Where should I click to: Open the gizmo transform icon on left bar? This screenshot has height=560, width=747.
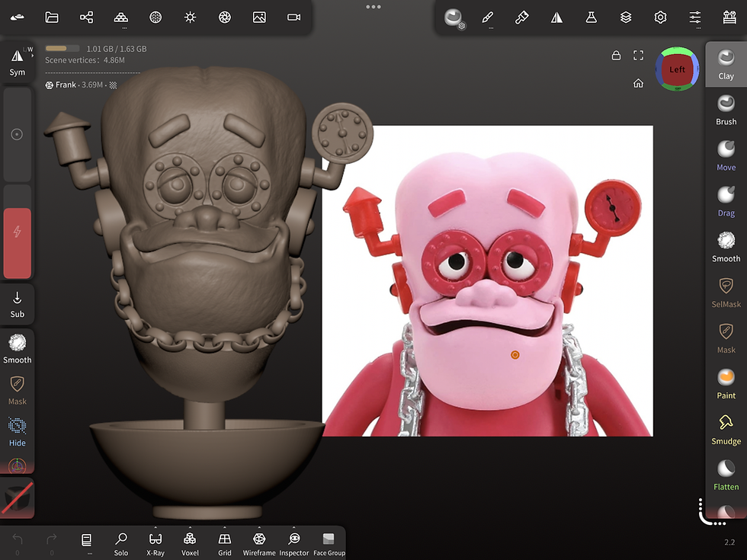[x=17, y=466]
